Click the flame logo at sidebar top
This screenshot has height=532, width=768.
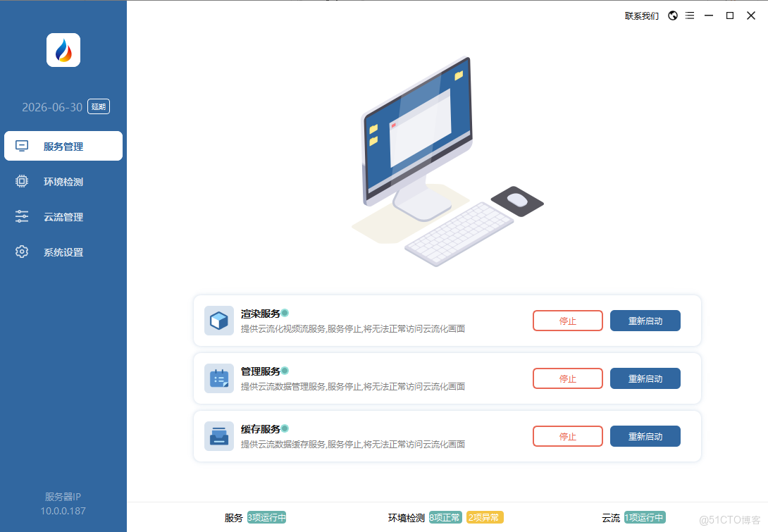click(63, 50)
